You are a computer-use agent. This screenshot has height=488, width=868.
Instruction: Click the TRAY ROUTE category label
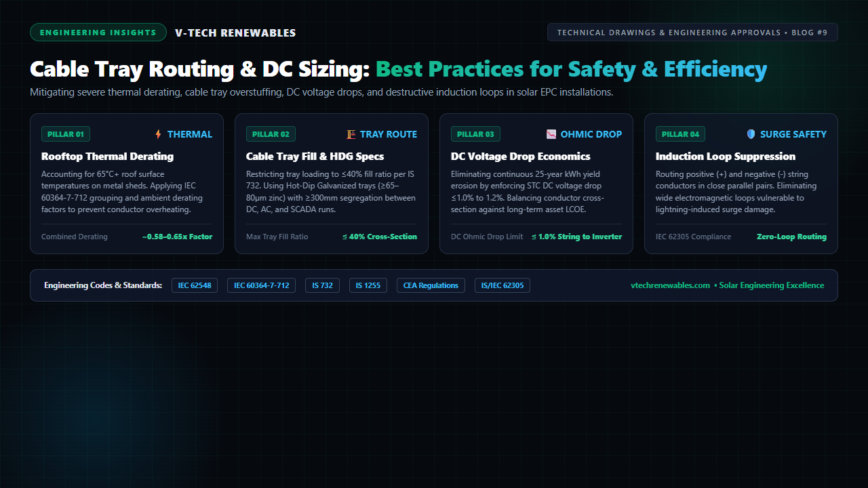pos(389,134)
